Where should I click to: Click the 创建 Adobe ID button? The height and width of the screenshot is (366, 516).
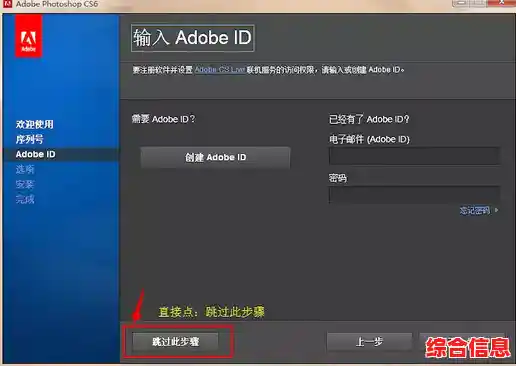tap(215, 157)
